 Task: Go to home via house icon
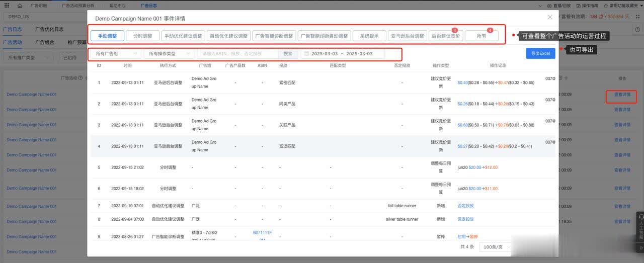click(x=20, y=6)
